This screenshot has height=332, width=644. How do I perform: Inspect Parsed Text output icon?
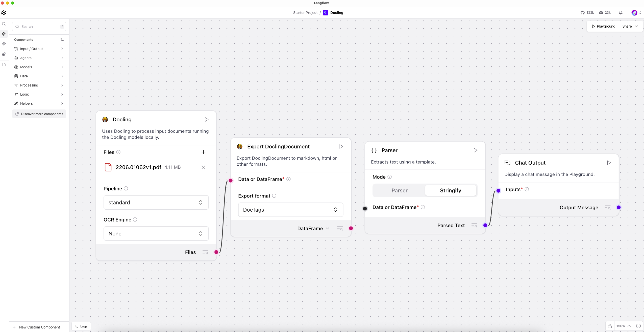pos(474,226)
